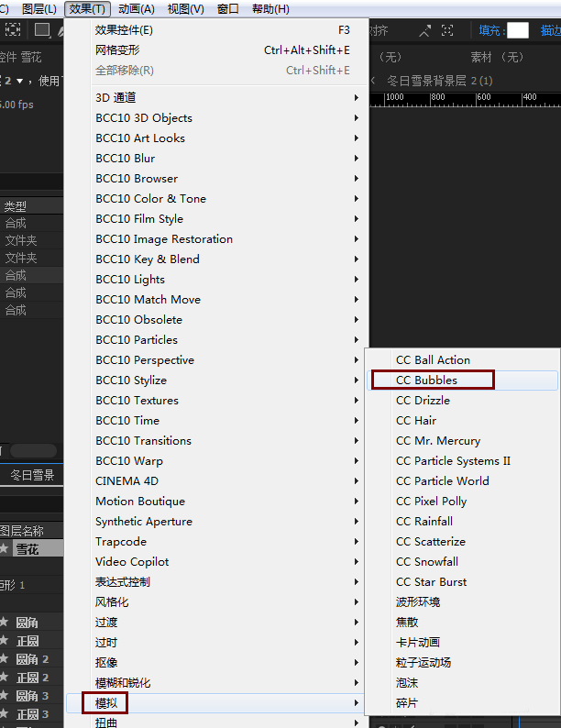
Task: Apply CC Particle Systems II effect
Action: (463, 461)
